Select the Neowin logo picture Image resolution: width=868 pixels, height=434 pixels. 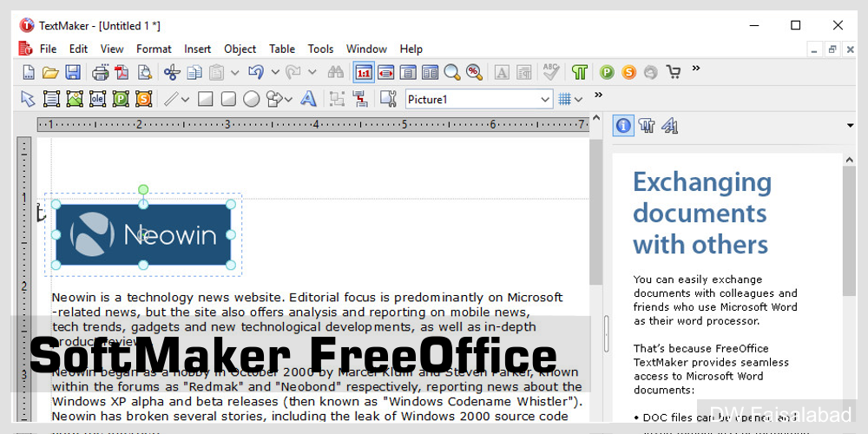pyautogui.click(x=143, y=234)
